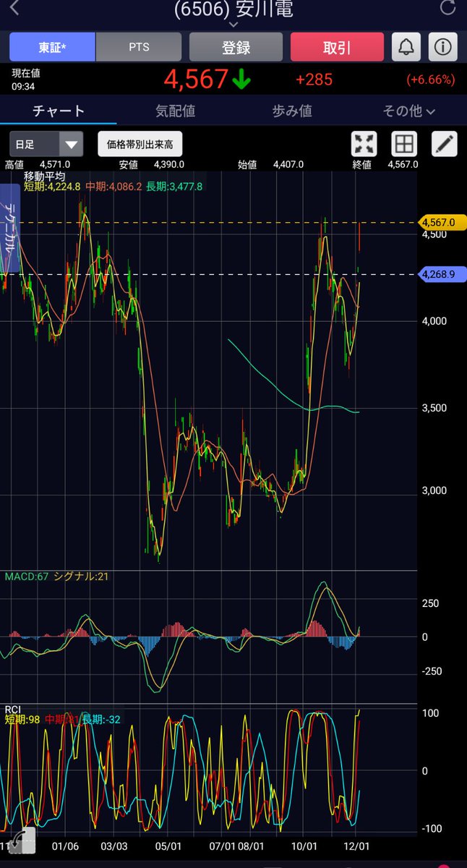467x868 pixels.
Task: Switch to PTS market
Action: [139, 47]
